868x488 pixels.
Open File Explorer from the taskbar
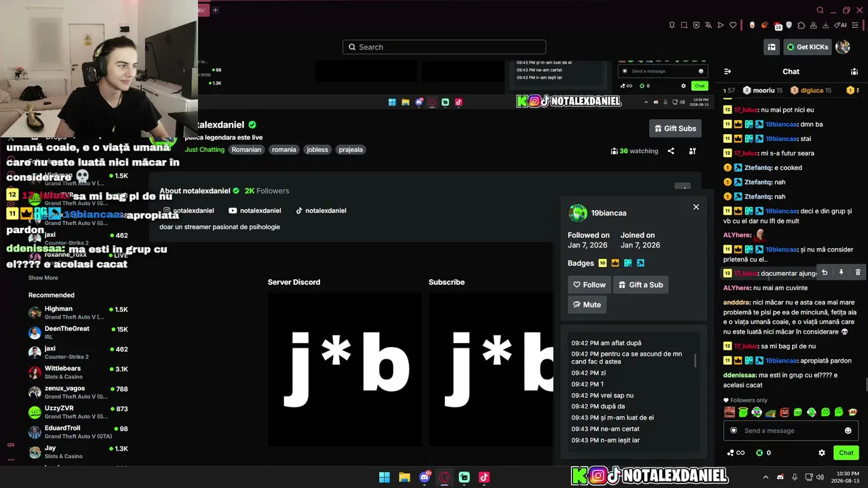[405, 477]
